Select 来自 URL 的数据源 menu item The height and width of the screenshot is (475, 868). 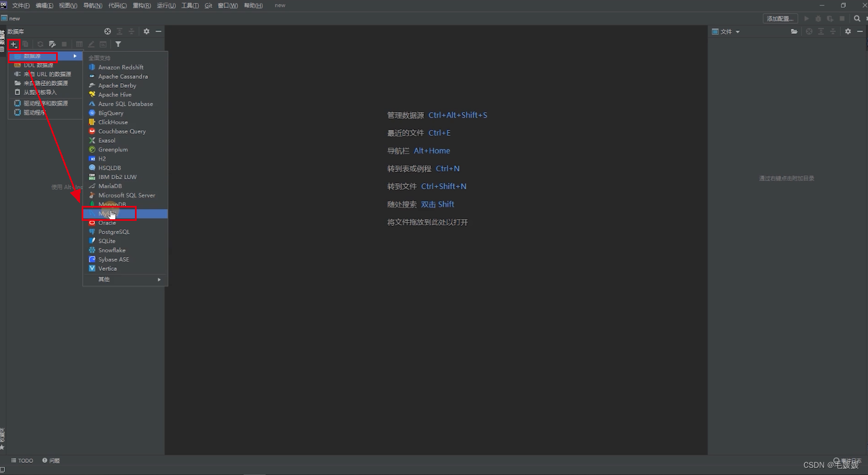pos(45,74)
